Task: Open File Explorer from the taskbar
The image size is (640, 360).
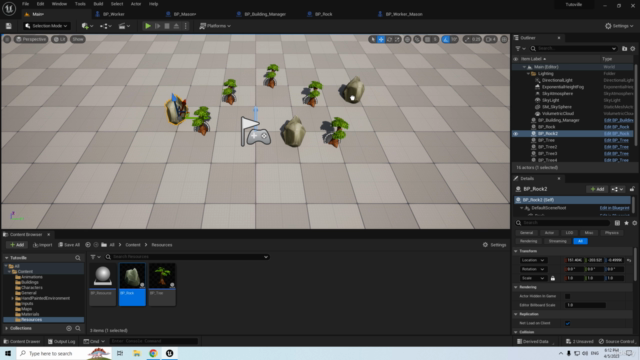Action: click(136, 353)
